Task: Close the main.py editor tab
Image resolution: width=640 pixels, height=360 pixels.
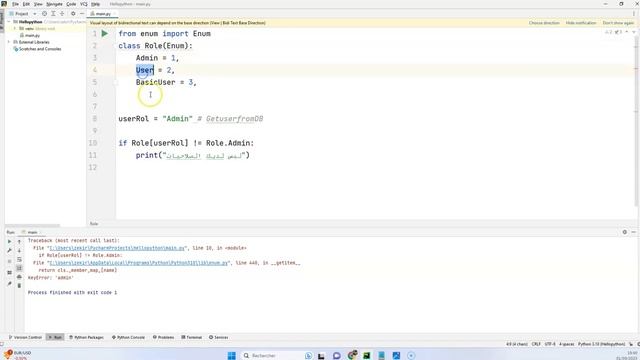Action: click(114, 13)
